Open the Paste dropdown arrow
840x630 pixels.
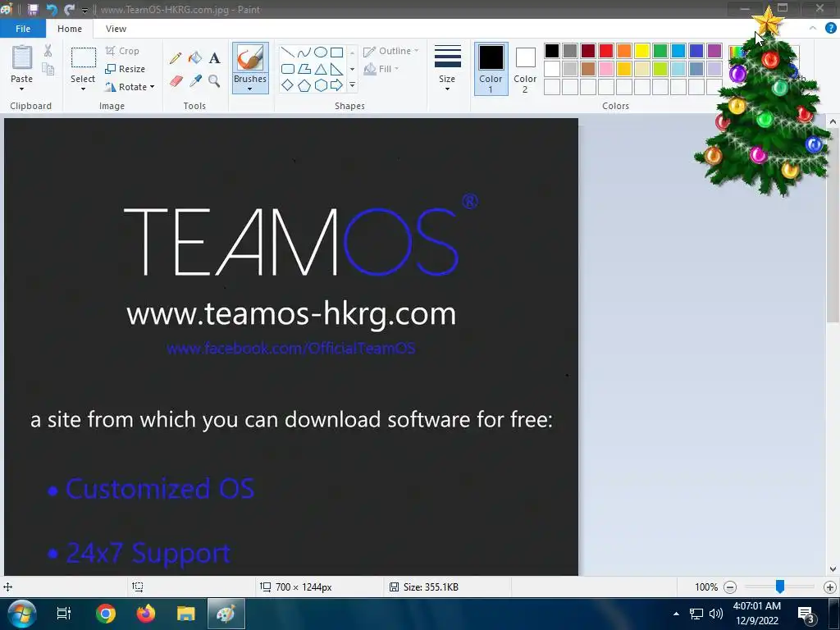(22, 89)
